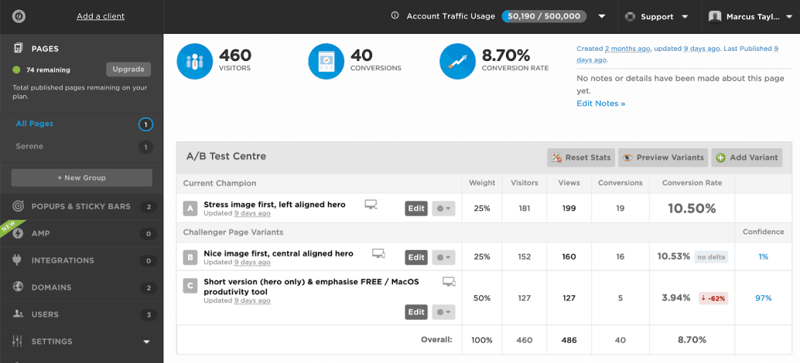Viewport: 800px width, 363px height.
Task: Click the Weight column header
Action: coord(482,183)
